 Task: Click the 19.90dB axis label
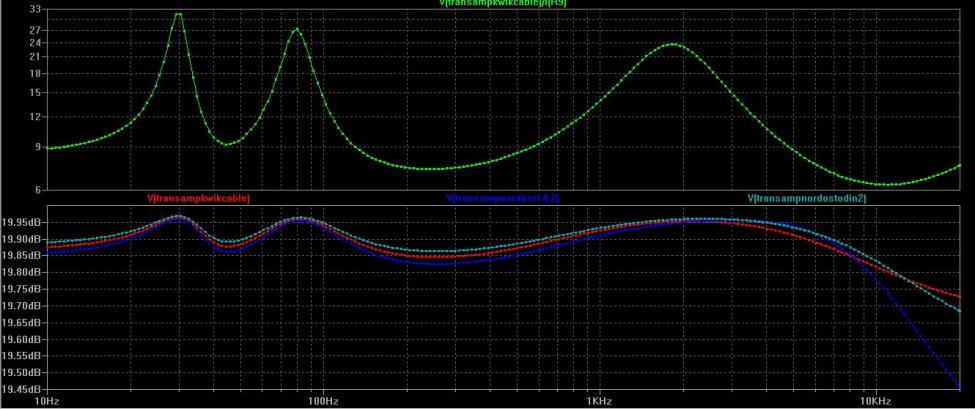click(x=22, y=239)
